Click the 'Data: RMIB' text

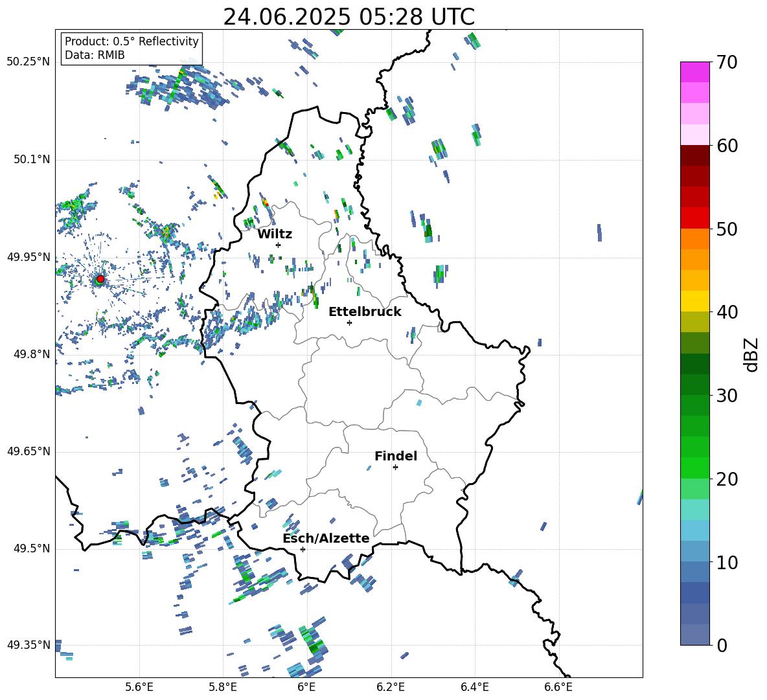pyautogui.click(x=95, y=55)
